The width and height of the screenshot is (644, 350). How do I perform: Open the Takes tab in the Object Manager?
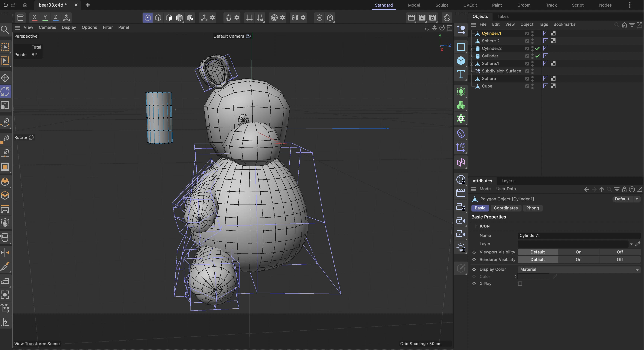point(503,16)
